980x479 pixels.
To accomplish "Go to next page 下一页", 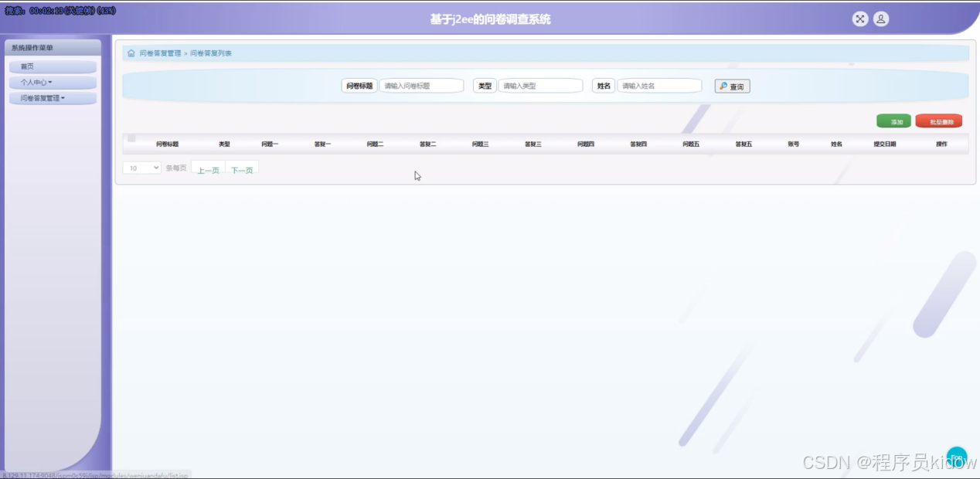I will point(242,168).
